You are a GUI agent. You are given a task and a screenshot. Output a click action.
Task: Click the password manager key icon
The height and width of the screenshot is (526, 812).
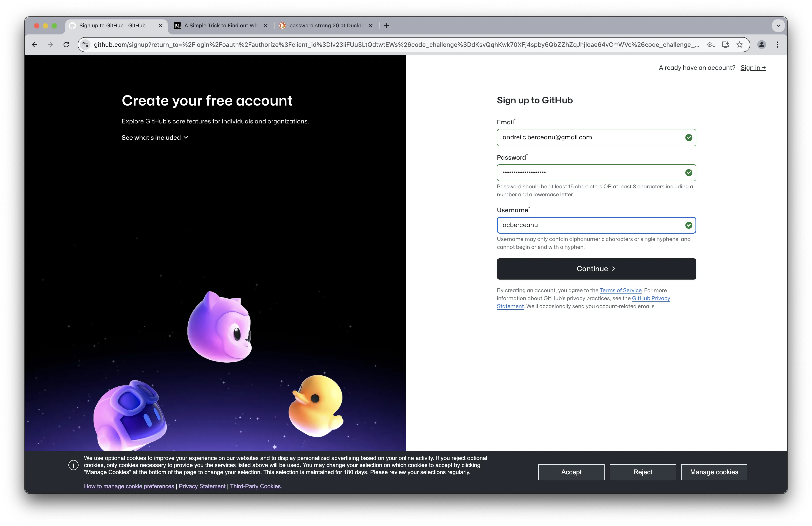click(x=711, y=45)
